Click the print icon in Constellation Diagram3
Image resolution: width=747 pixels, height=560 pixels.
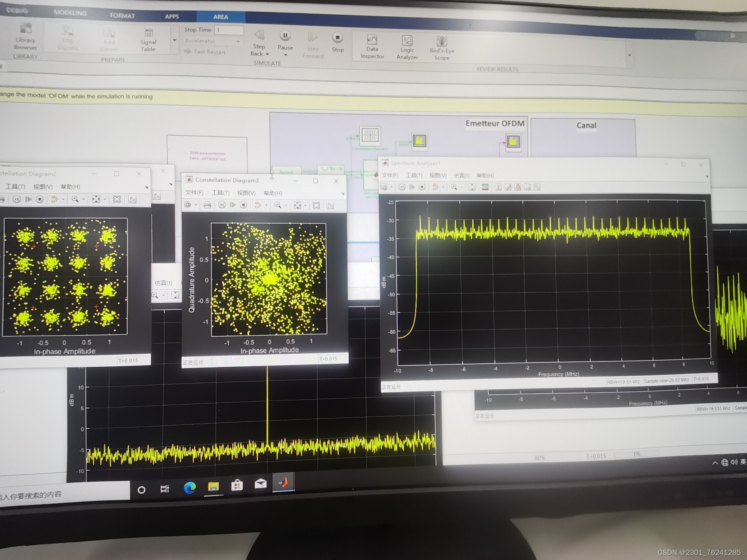coord(208,205)
